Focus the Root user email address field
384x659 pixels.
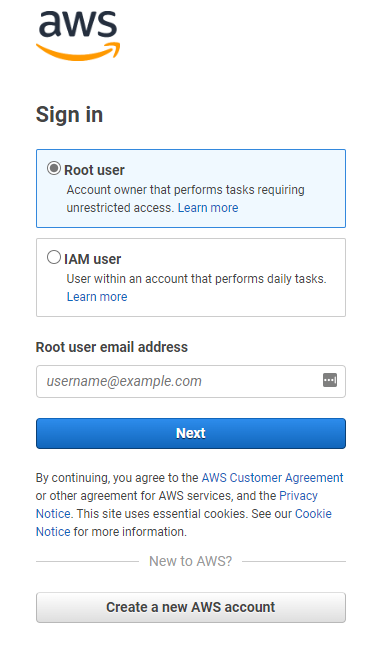(x=191, y=381)
